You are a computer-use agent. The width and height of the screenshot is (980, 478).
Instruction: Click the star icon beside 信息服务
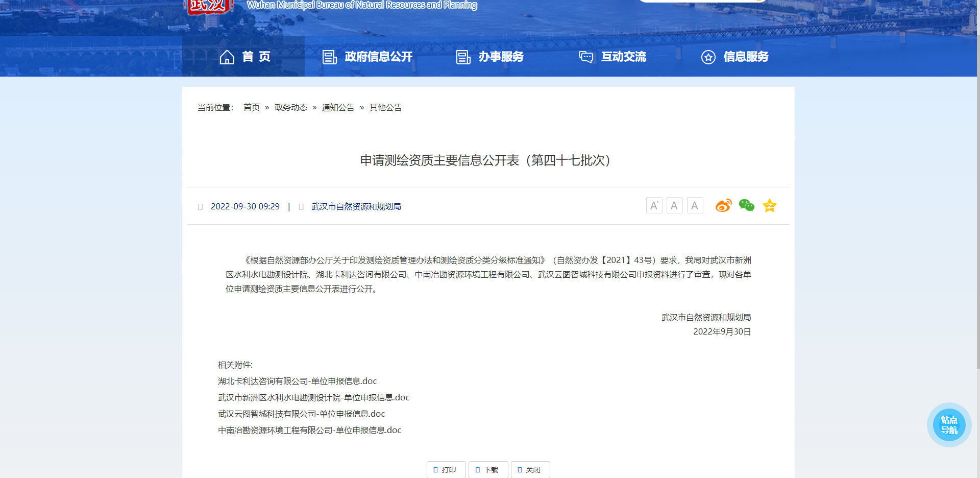tap(708, 57)
